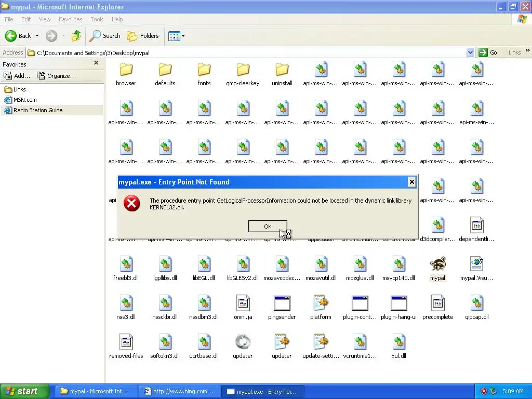Select the dependentli... file
The height and width of the screenshot is (399, 532).
[x=477, y=230]
